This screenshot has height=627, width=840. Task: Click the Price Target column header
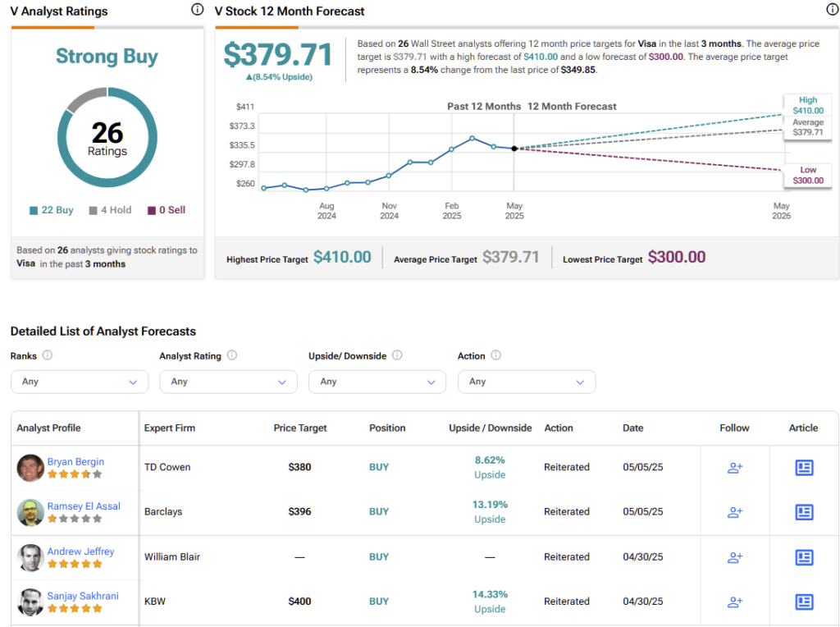pos(300,428)
